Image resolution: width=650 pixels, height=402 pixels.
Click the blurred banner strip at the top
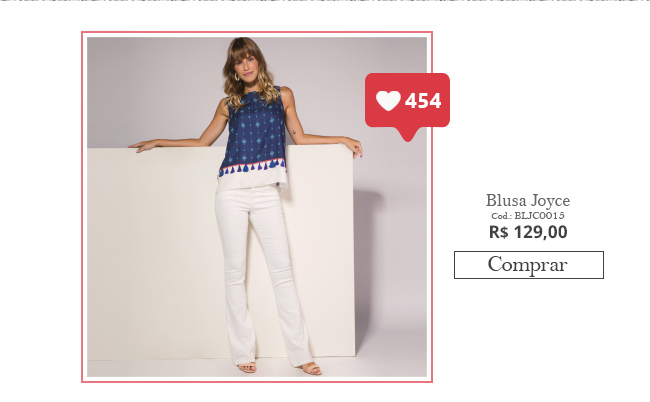(x=325, y=1)
